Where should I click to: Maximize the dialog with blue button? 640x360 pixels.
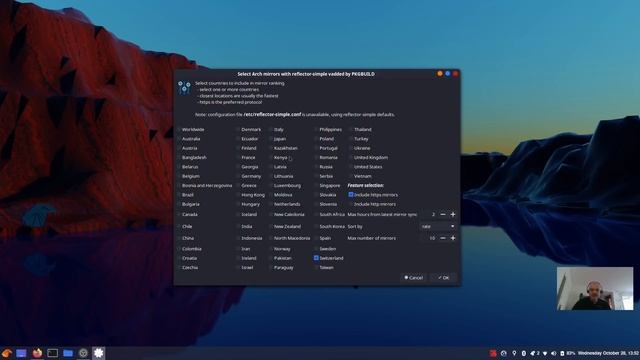click(448, 74)
